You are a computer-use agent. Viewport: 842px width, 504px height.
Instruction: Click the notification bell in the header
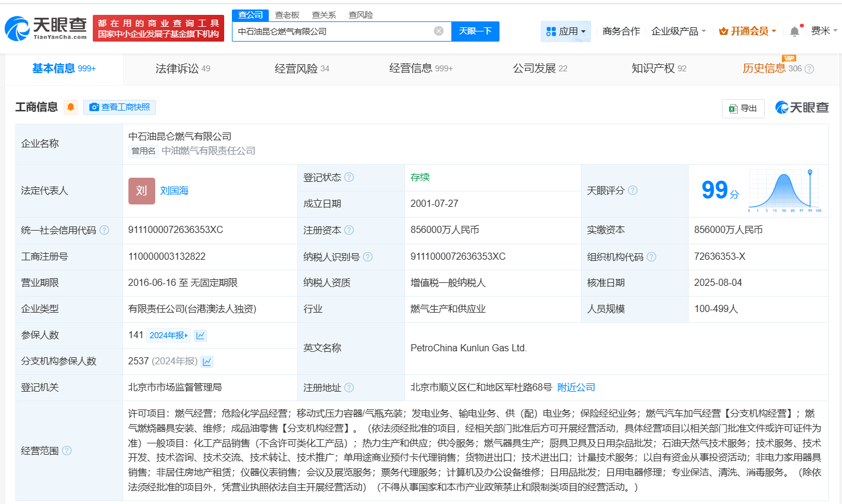(794, 31)
